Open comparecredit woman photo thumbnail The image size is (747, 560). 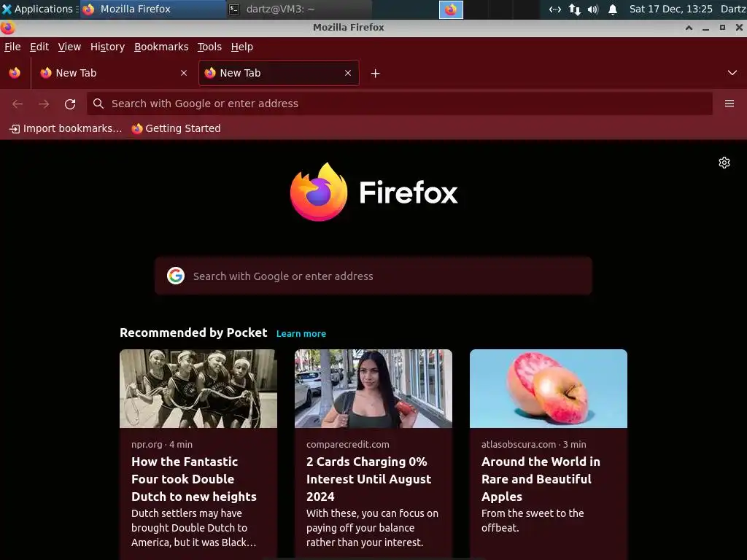click(373, 389)
